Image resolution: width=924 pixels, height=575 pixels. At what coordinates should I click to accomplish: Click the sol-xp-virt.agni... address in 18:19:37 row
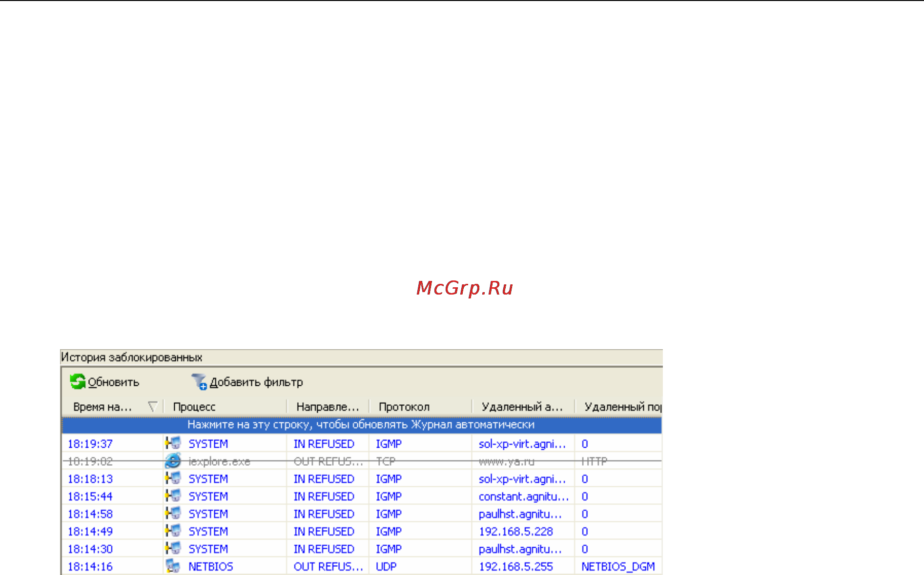[x=522, y=444]
